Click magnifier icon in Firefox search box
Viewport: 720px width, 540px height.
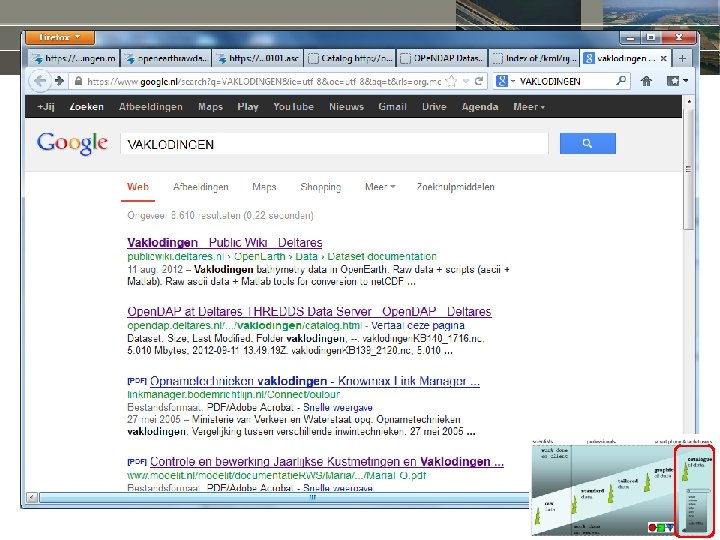(x=621, y=81)
